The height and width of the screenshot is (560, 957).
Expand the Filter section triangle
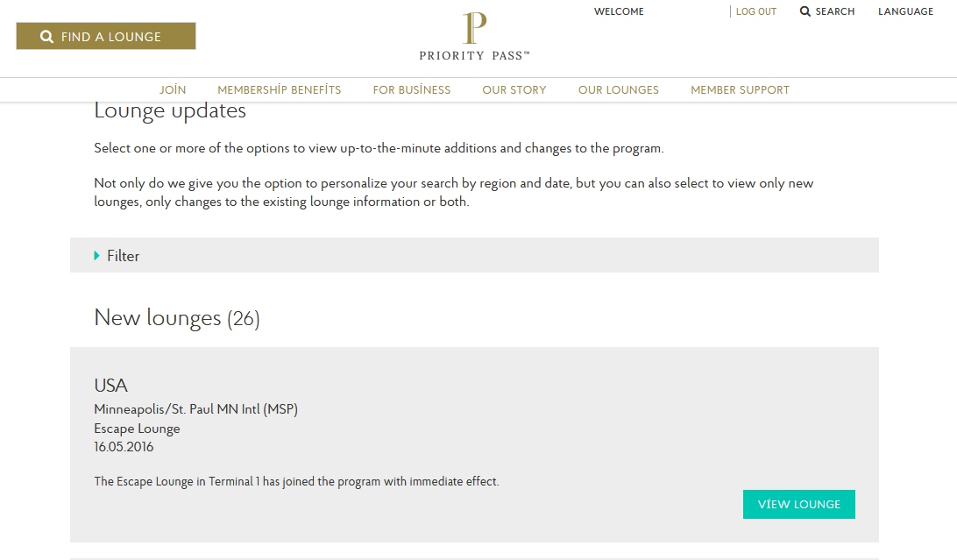click(97, 256)
